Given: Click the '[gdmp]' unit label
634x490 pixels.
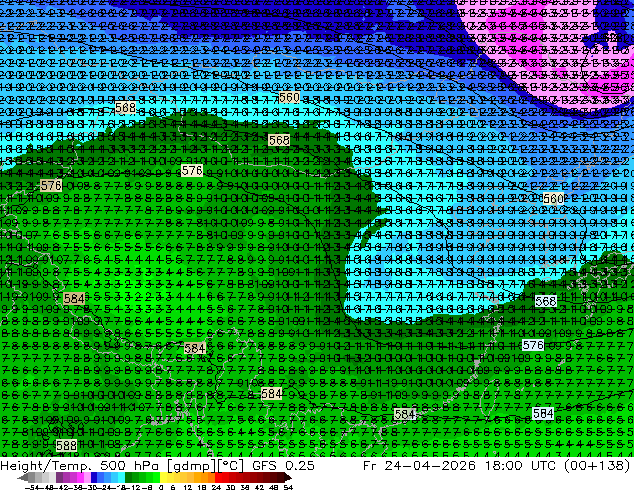Looking at the screenshot, I should pyautogui.click(x=192, y=466).
